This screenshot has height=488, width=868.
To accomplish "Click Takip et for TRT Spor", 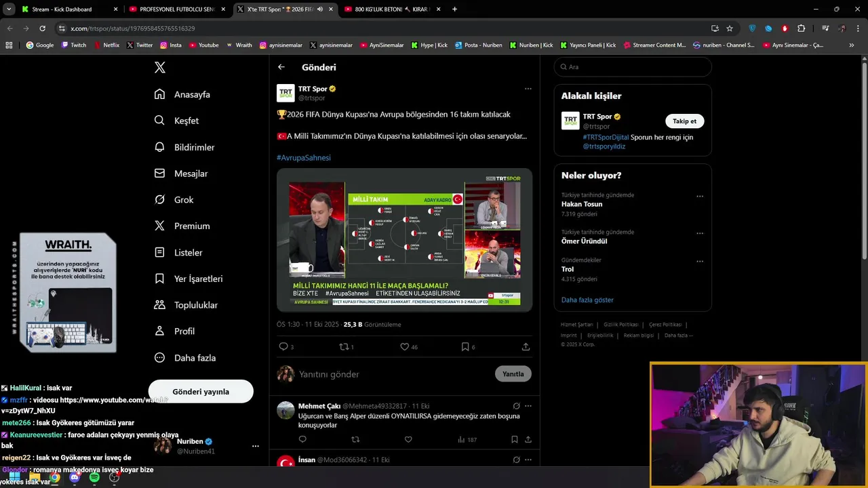I will [x=684, y=121].
